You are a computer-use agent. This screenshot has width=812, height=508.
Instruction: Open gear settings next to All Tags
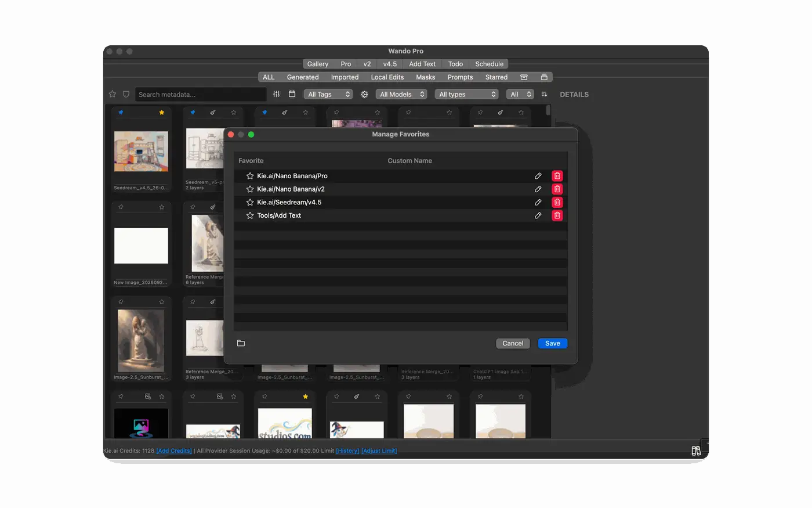(x=364, y=94)
